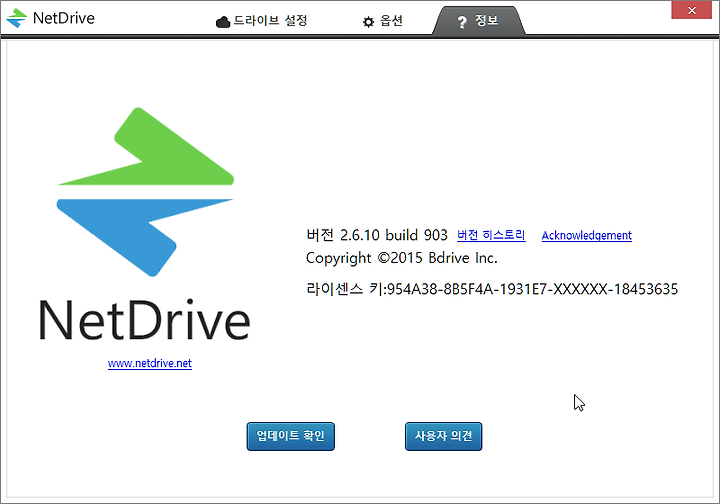Close the NetDrive window
Viewport: 720px width, 504px height.
point(692,10)
